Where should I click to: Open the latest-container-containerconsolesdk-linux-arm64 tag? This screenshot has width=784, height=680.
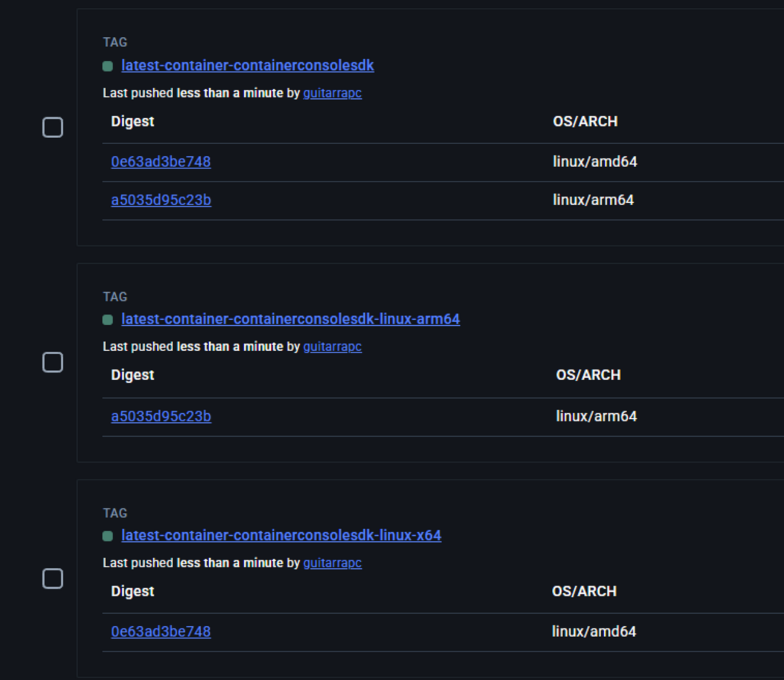pos(290,320)
